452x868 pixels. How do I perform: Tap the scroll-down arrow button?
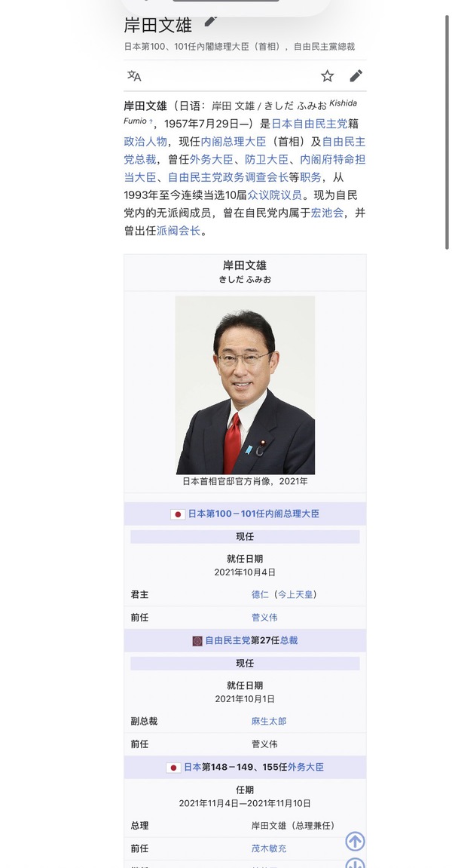[355, 863]
